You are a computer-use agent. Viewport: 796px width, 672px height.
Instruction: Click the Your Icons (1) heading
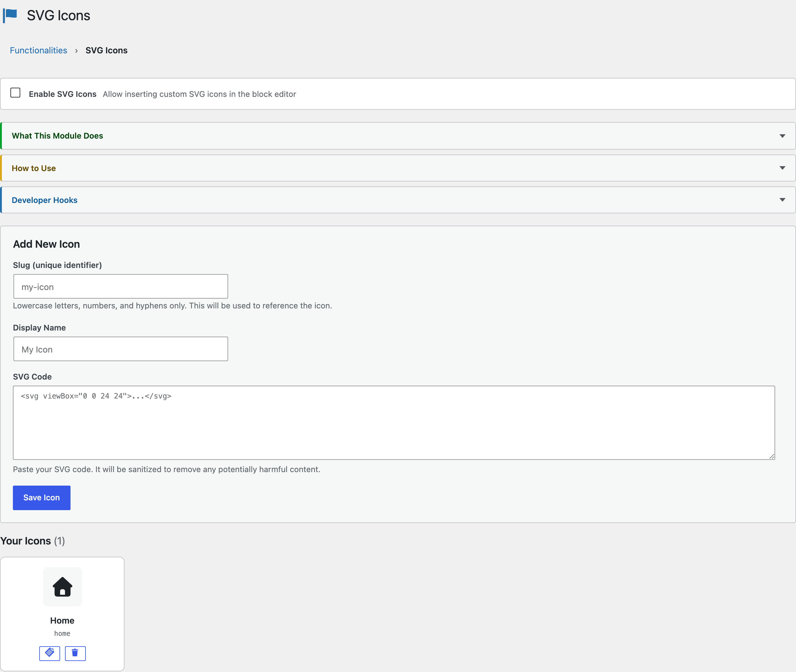coord(33,541)
